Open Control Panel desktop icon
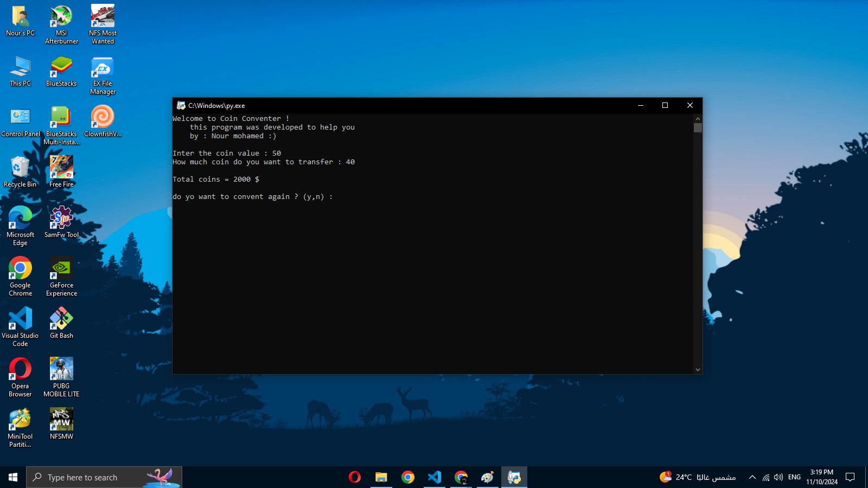 tap(20, 122)
